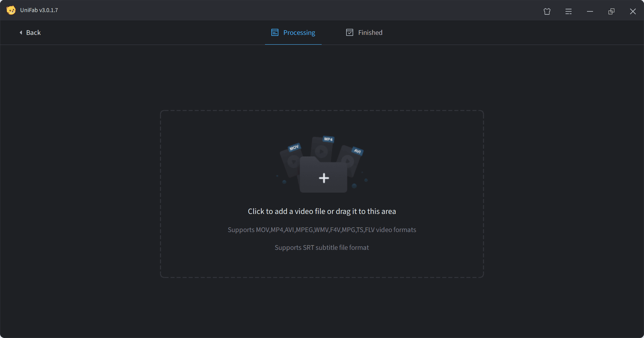Click 'Supports SRT subtitle file format' text
The width and height of the screenshot is (644, 338).
pos(322,247)
